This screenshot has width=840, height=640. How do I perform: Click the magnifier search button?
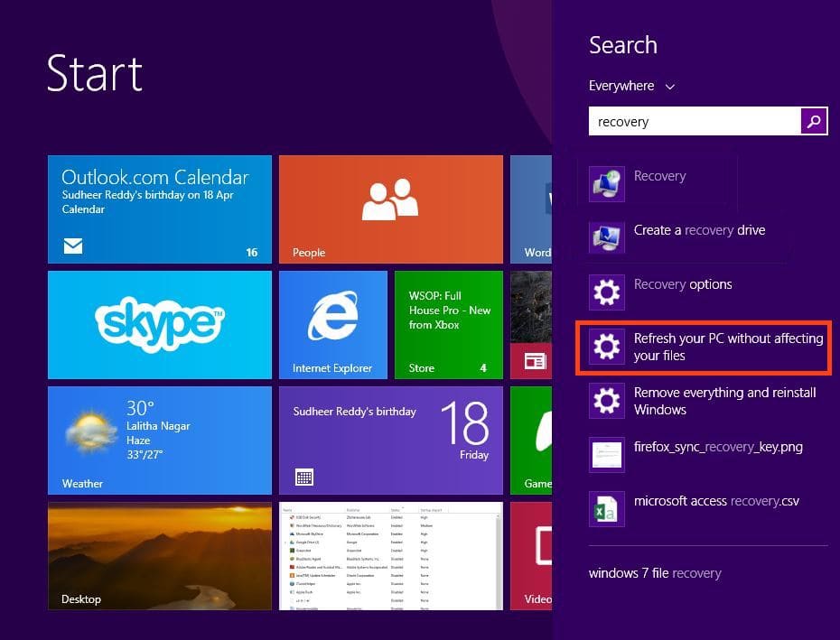(x=814, y=122)
